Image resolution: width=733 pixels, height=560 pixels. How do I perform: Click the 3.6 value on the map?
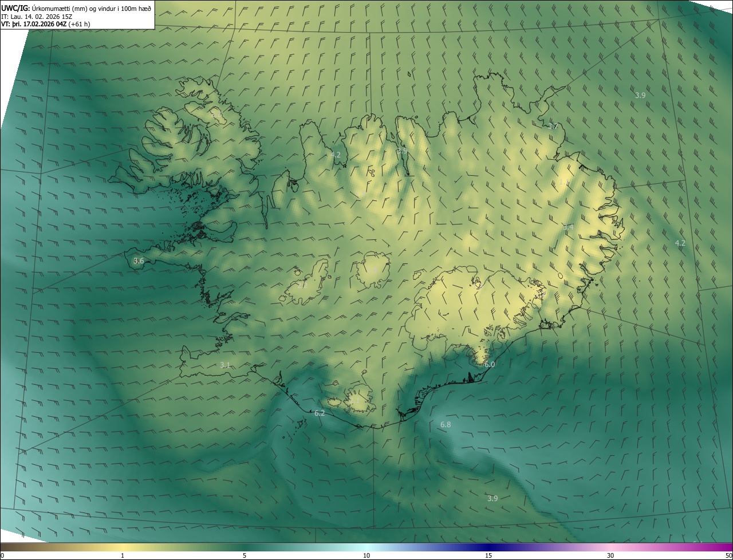[139, 261]
